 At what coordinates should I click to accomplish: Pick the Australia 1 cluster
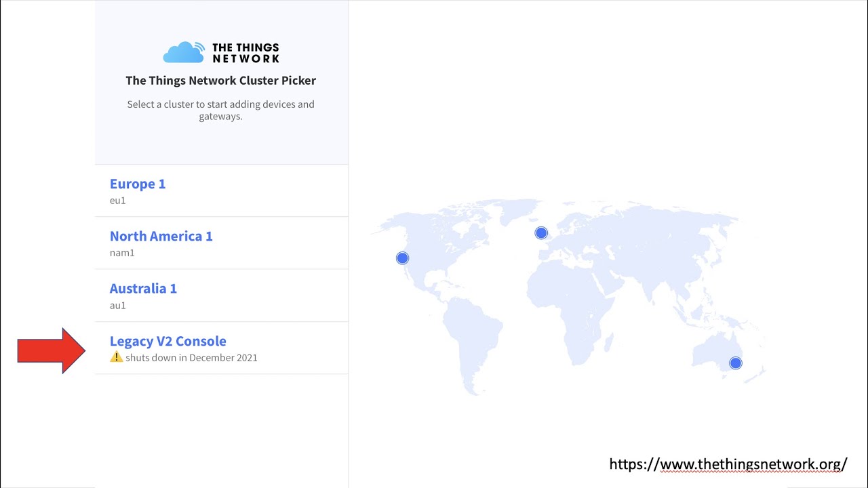pyautogui.click(x=143, y=288)
